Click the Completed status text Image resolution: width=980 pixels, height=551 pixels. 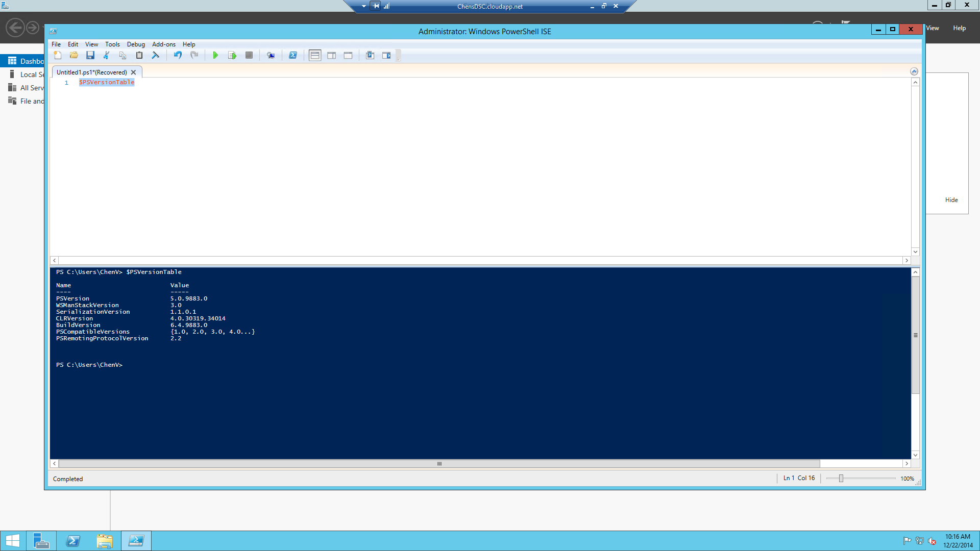point(68,479)
